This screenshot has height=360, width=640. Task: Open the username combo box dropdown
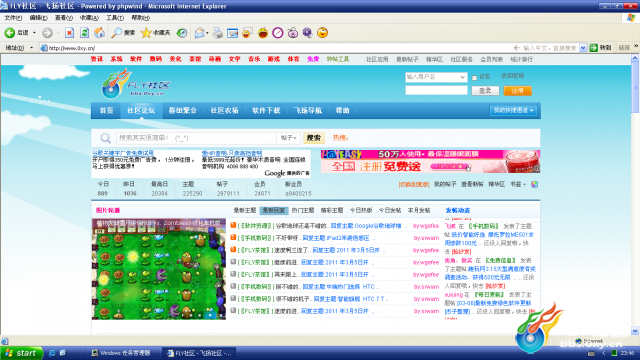pos(462,77)
